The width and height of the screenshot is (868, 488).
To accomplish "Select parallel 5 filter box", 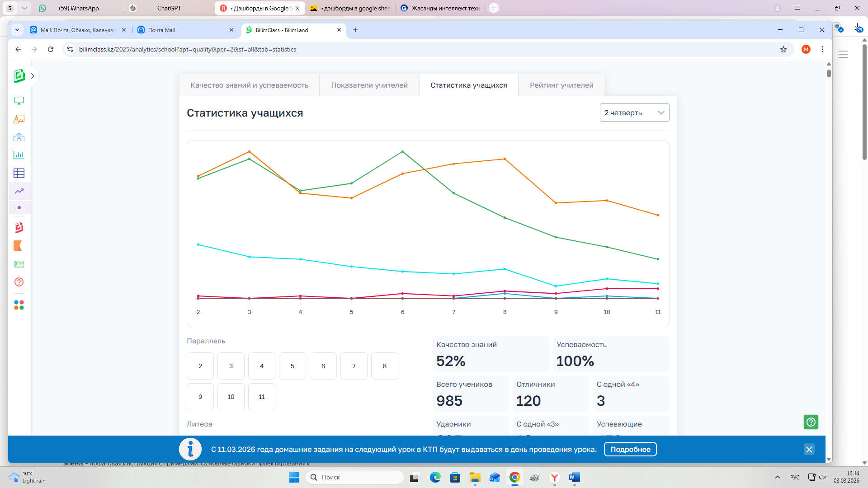I will point(292,366).
